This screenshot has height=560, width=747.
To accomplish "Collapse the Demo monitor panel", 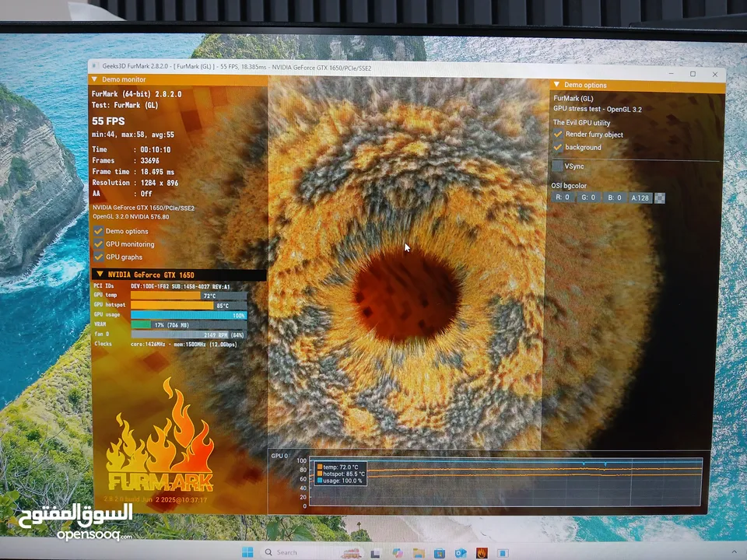I will click(x=94, y=79).
